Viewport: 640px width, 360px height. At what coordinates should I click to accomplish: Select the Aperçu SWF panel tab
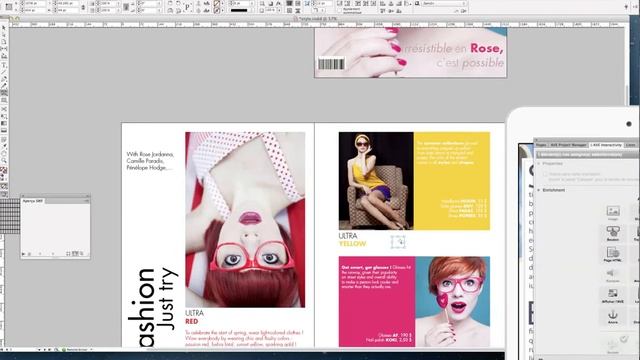[x=32, y=201]
